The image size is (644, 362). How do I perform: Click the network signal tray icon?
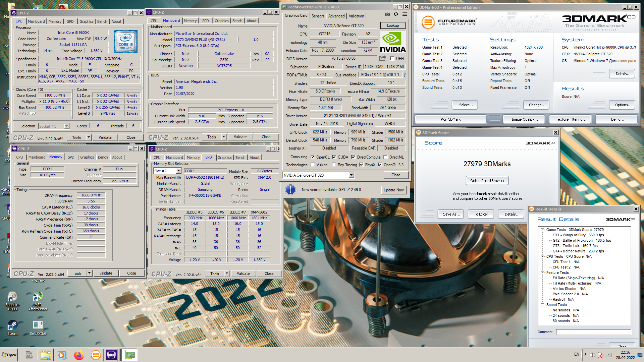click(x=609, y=355)
